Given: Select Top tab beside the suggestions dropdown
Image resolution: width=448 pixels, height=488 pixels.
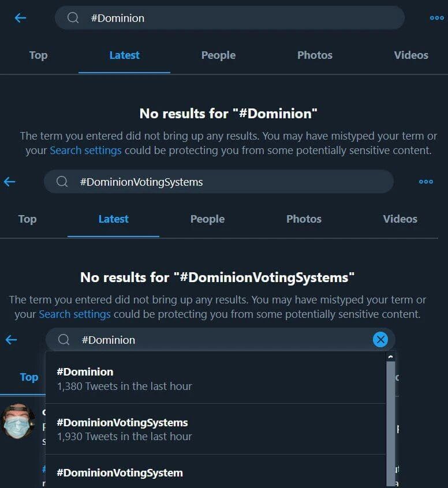Looking at the screenshot, I should (x=29, y=377).
